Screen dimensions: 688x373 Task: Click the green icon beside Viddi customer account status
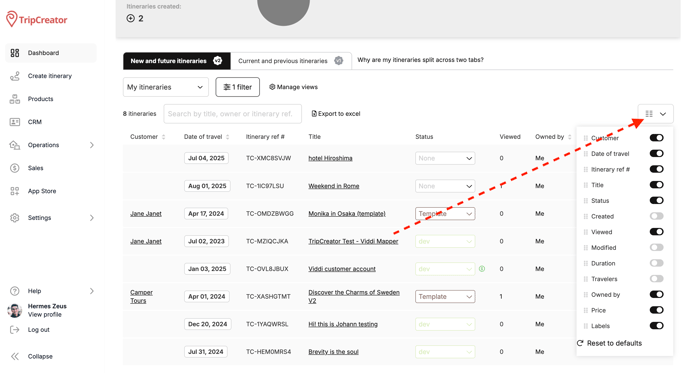pyautogui.click(x=482, y=269)
